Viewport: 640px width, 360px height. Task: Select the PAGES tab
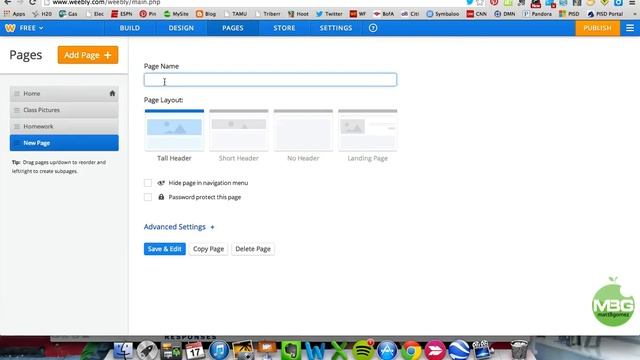233,28
